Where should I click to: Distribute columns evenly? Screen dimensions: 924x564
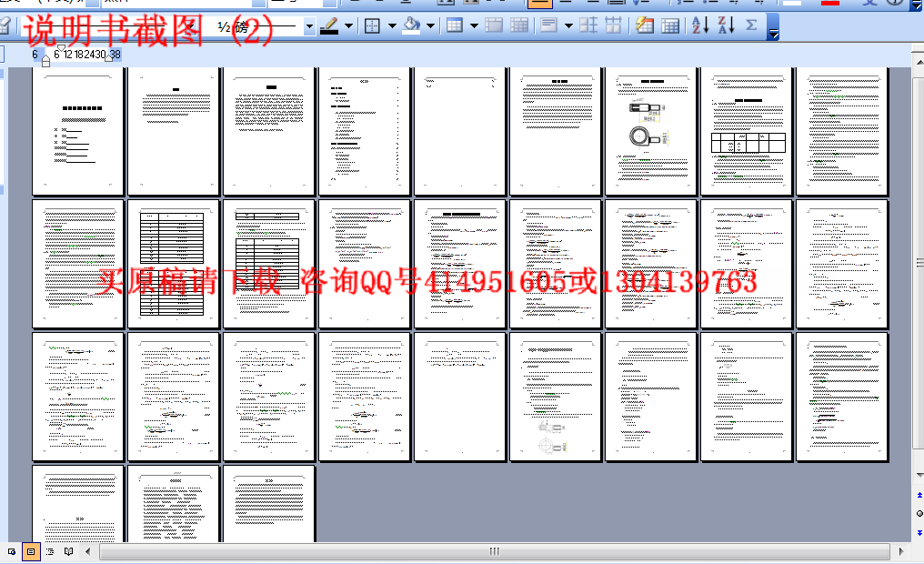[613, 26]
